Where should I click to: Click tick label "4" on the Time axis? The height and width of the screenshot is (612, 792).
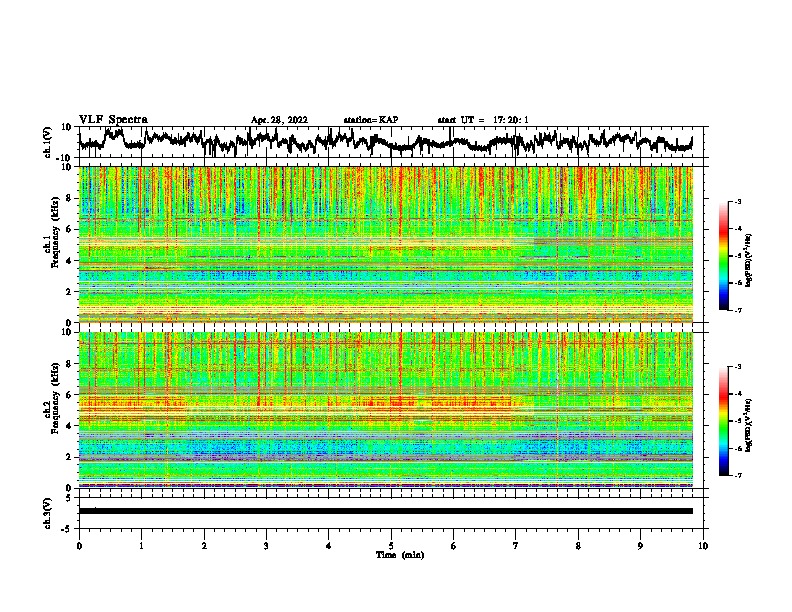(329, 546)
